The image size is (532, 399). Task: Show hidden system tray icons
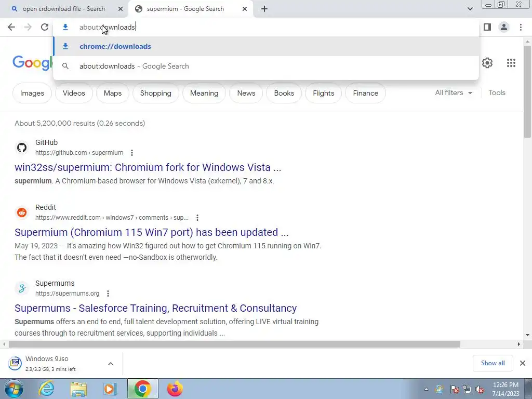(426, 390)
